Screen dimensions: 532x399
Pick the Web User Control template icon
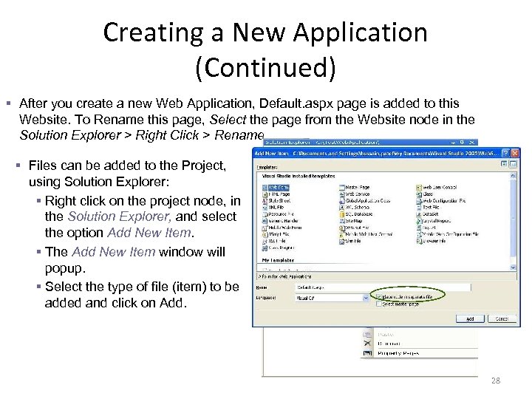coord(419,188)
